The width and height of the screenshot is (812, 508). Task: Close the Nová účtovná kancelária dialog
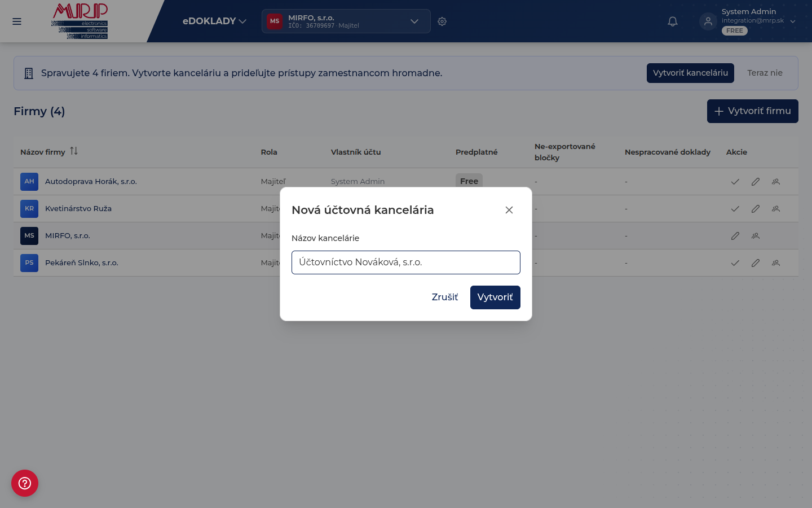[x=509, y=210]
